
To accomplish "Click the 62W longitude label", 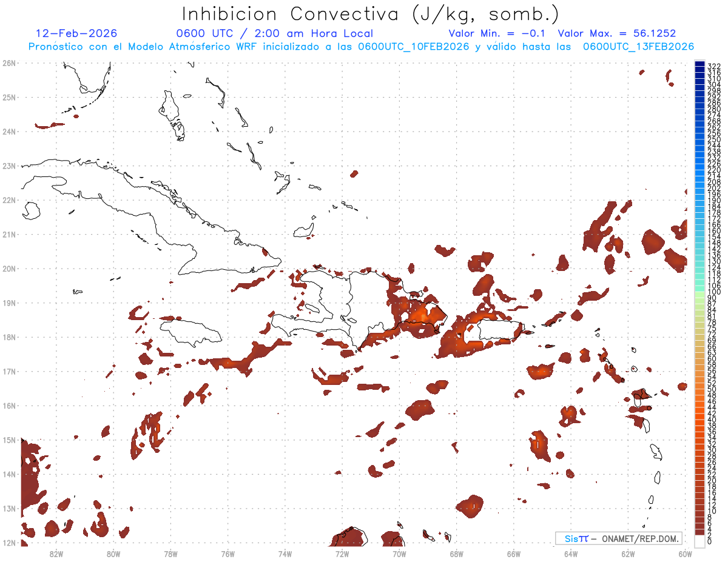I will click(x=628, y=553).
